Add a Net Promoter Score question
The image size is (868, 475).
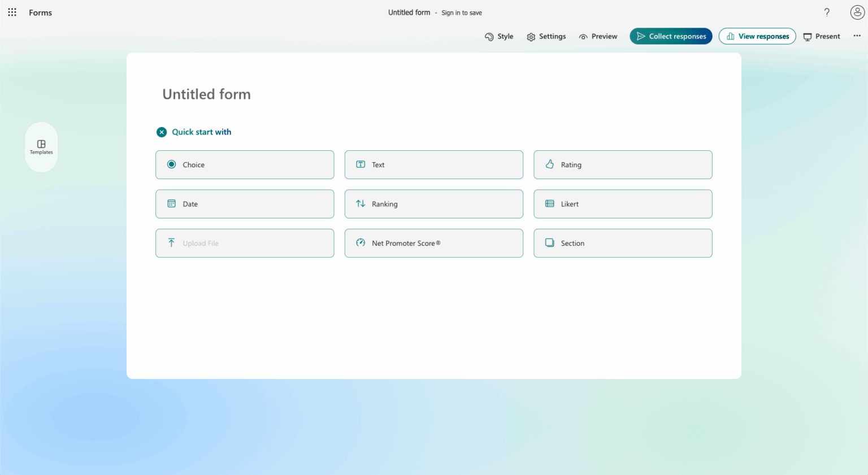(x=433, y=243)
